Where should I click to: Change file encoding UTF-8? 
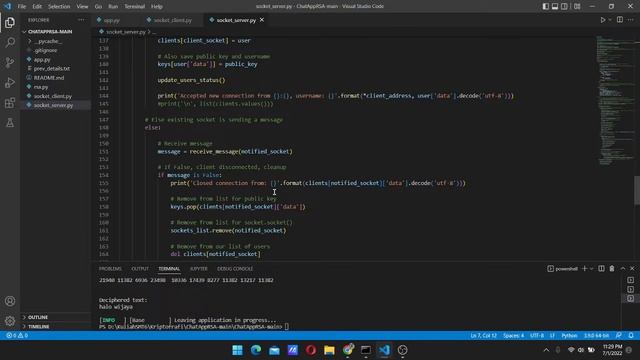537,336
